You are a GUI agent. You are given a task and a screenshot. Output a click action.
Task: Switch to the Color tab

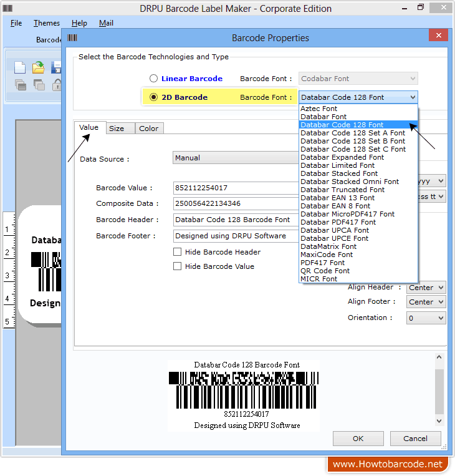[x=149, y=129]
